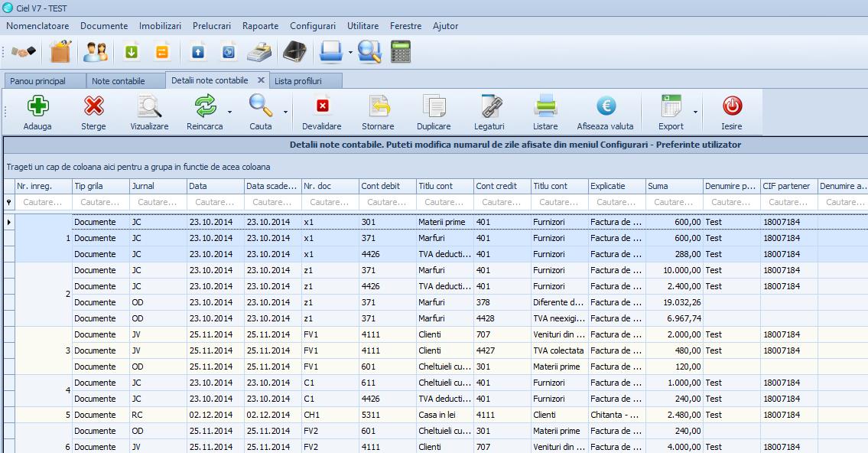The image size is (868, 453).
Task: Click the blue circular-arrow document icon
Action: pyautogui.click(x=229, y=52)
